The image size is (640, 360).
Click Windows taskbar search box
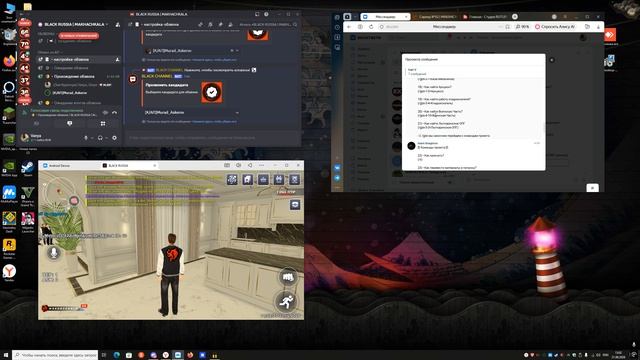tap(55, 355)
